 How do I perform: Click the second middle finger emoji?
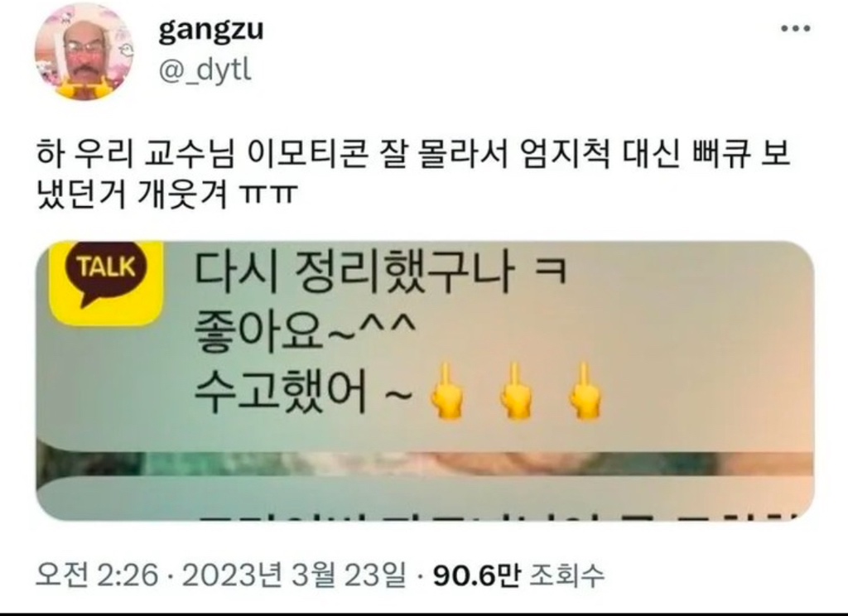(x=514, y=391)
